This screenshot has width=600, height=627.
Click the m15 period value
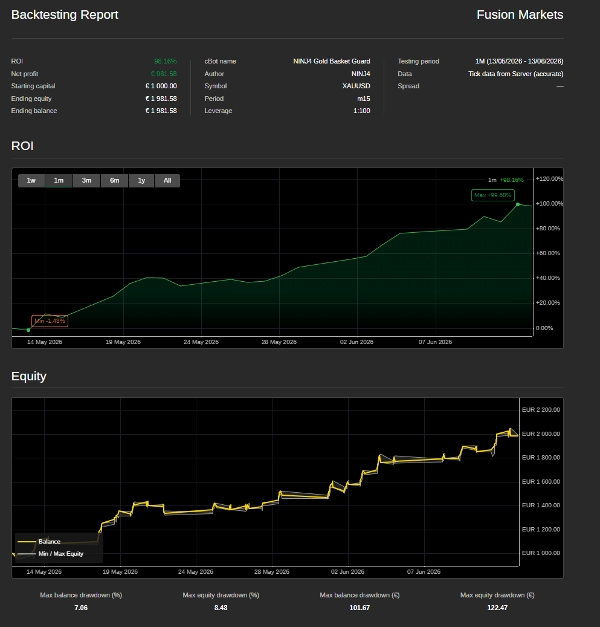point(364,98)
